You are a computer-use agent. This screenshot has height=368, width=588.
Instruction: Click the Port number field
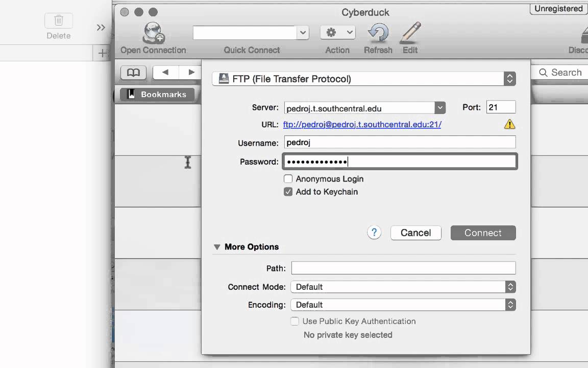point(501,107)
